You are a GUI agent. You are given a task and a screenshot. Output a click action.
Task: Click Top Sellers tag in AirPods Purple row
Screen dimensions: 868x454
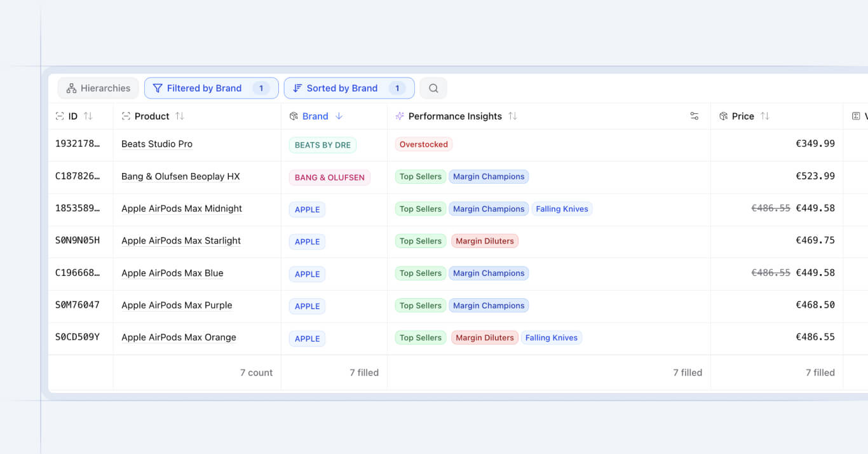pos(421,306)
